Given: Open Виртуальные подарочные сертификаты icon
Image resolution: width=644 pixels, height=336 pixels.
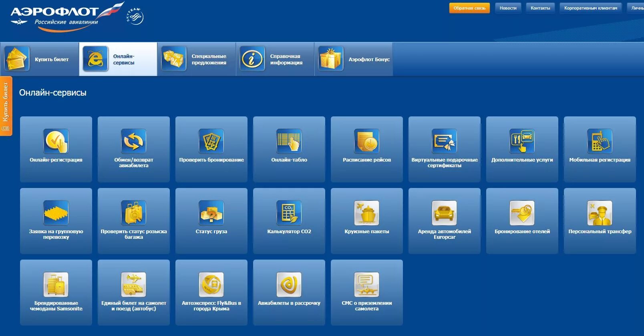Looking at the screenshot, I should tap(445, 141).
